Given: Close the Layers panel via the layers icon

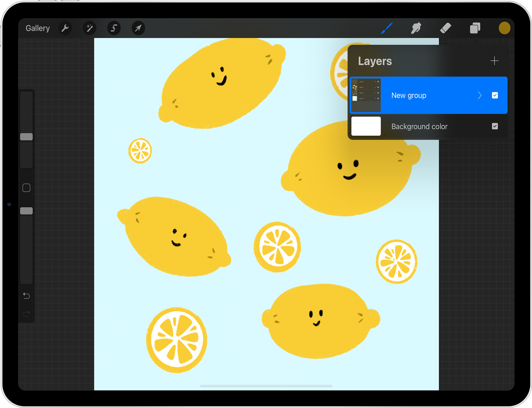Looking at the screenshot, I should pos(475,28).
